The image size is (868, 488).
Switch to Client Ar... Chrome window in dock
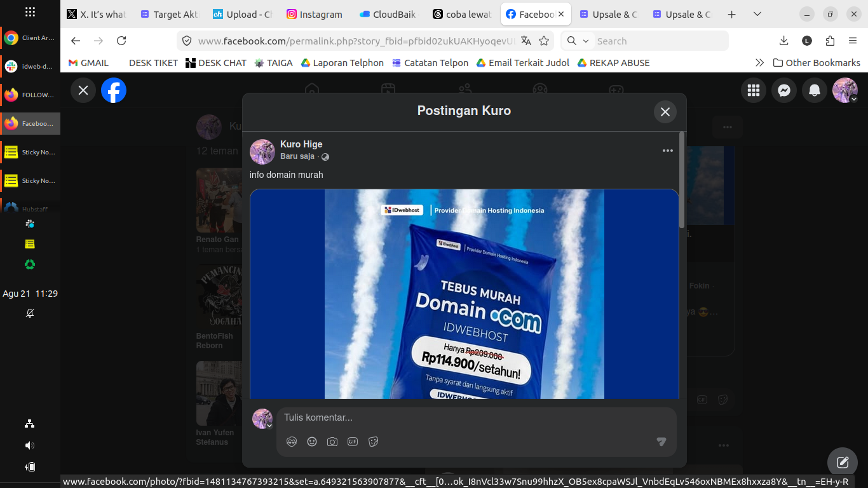30,38
